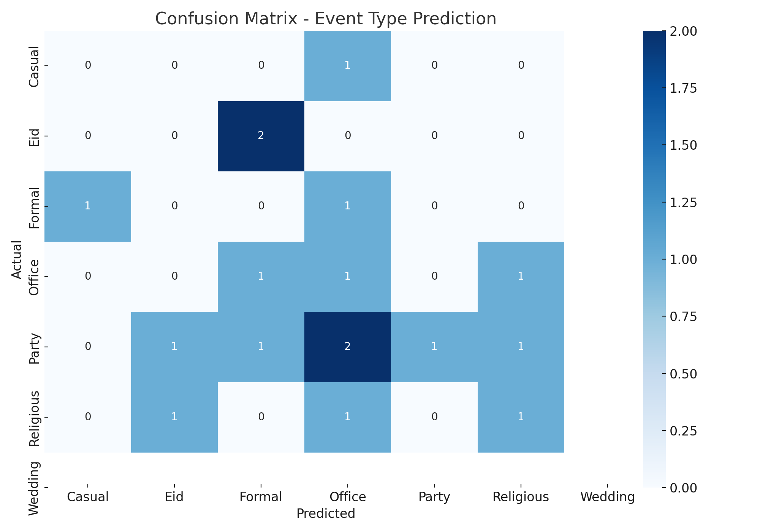Screen dimensions: 760x532
Task: Click the cell for actual Casual, predicted Office
Action: (347, 66)
